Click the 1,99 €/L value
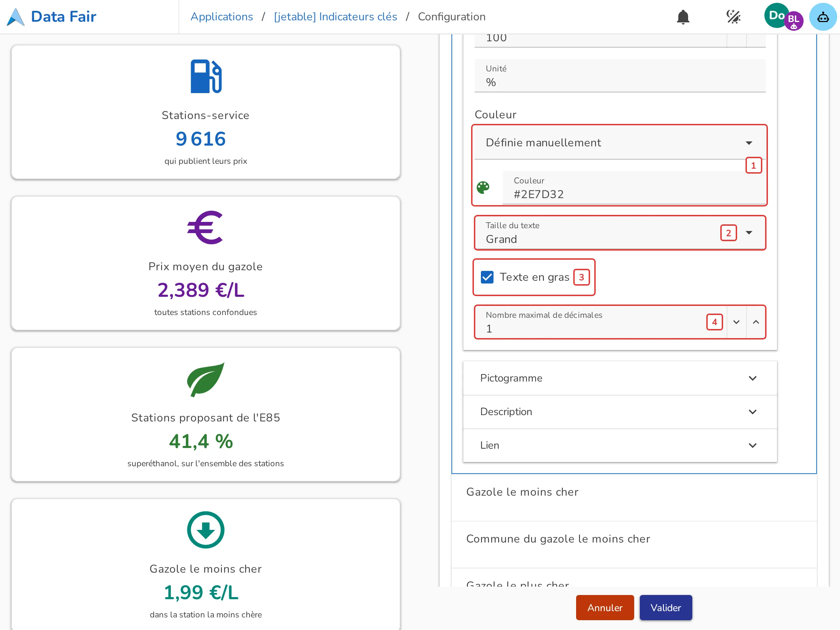 pyautogui.click(x=201, y=593)
